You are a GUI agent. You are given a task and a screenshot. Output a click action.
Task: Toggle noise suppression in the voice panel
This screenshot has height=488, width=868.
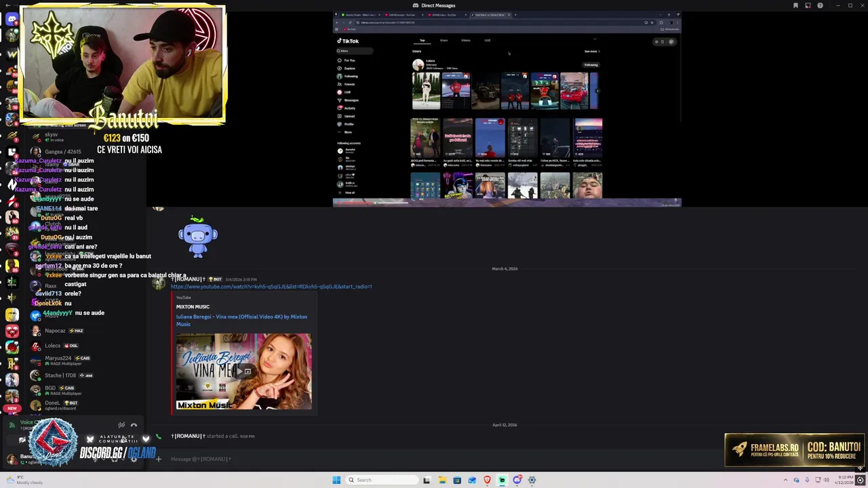(121, 425)
